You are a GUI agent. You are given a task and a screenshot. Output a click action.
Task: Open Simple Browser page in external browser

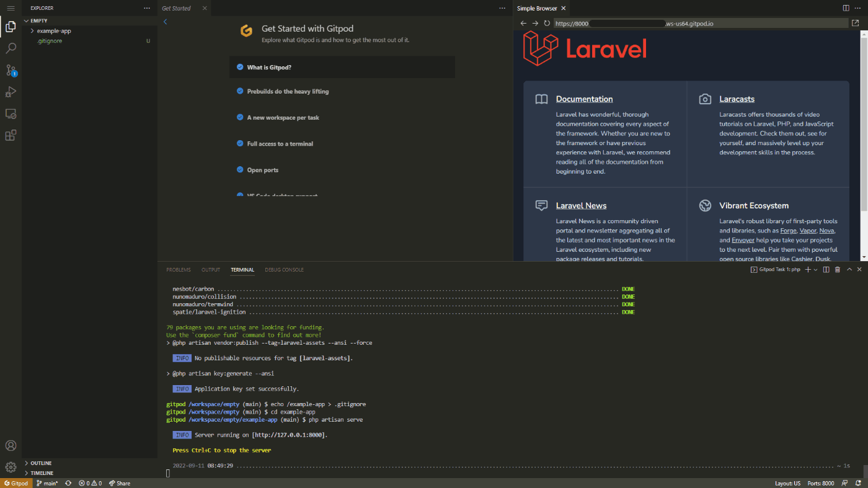click(x=856, y=23)
